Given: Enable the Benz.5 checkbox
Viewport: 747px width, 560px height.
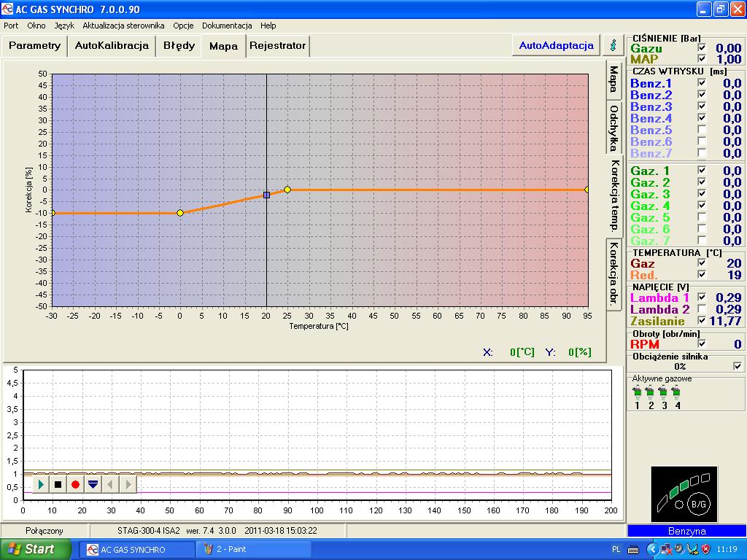Looking at the screenshot, I should tap(701, 129).
